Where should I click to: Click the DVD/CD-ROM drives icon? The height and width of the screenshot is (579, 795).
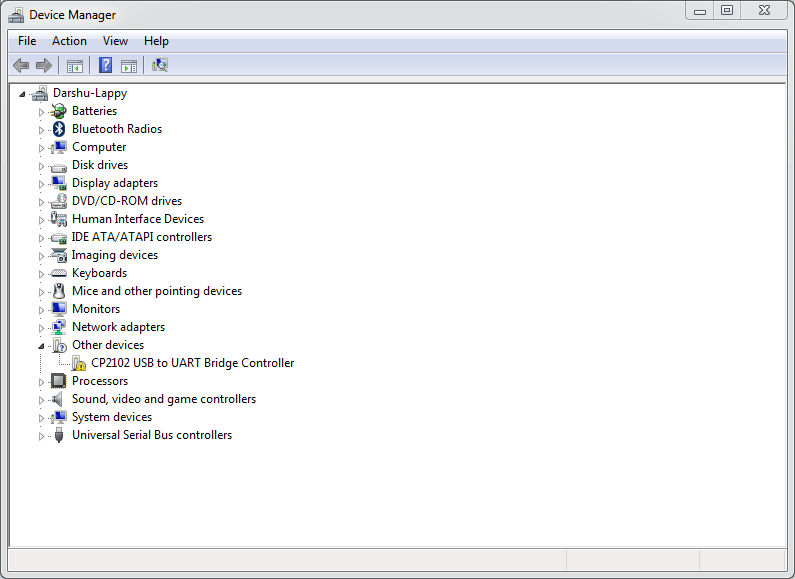(59, 201)
